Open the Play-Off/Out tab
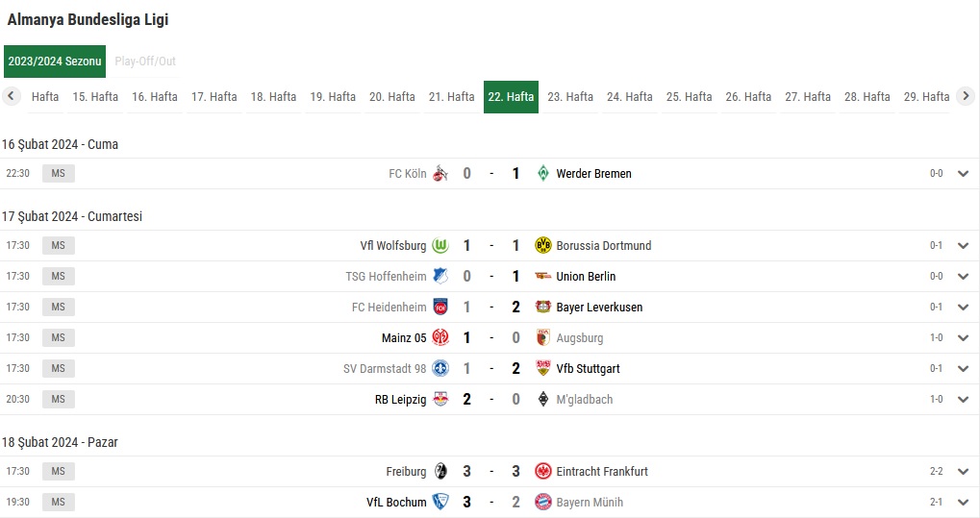 coord(145,62)
